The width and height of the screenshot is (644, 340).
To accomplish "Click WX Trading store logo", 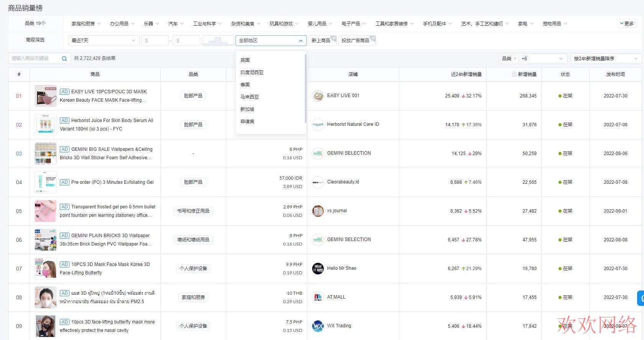I will (318, 326).
